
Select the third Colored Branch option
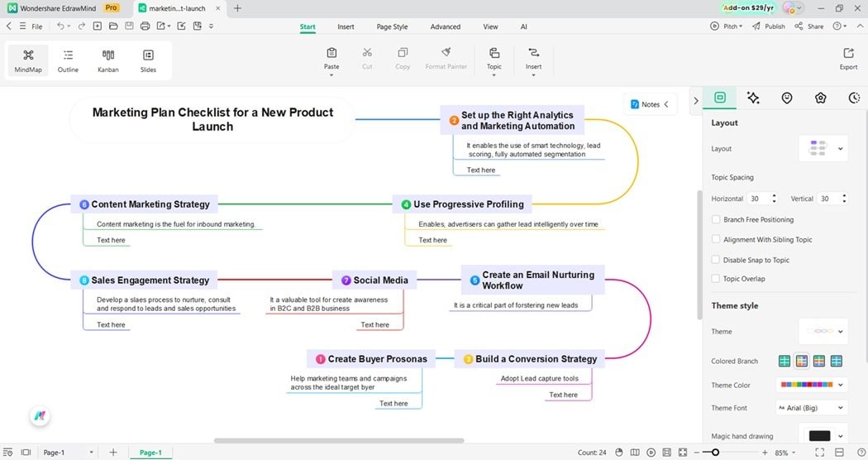pyautogui.click(x=818, y=361)
